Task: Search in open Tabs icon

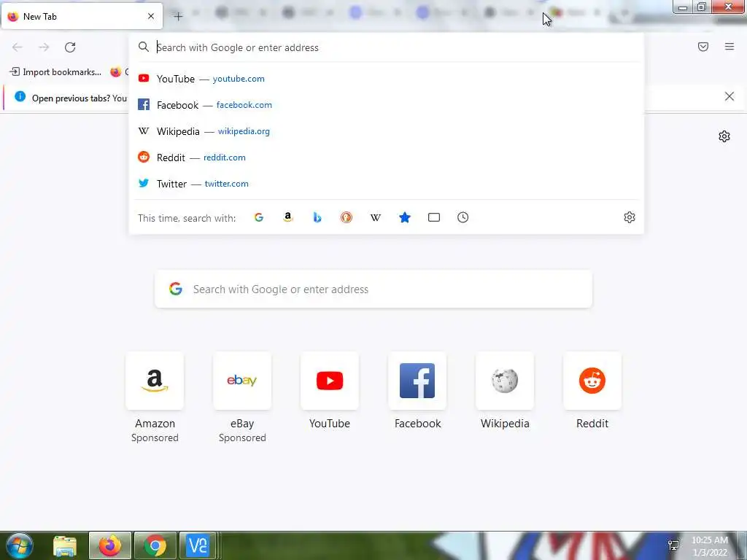Action: point(434,217)
